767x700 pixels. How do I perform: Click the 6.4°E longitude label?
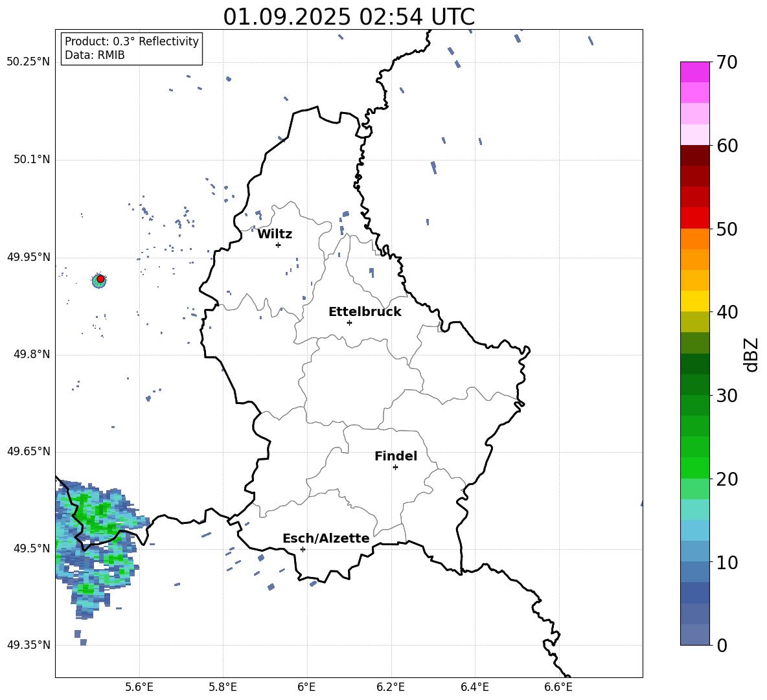tap(474, 687)
